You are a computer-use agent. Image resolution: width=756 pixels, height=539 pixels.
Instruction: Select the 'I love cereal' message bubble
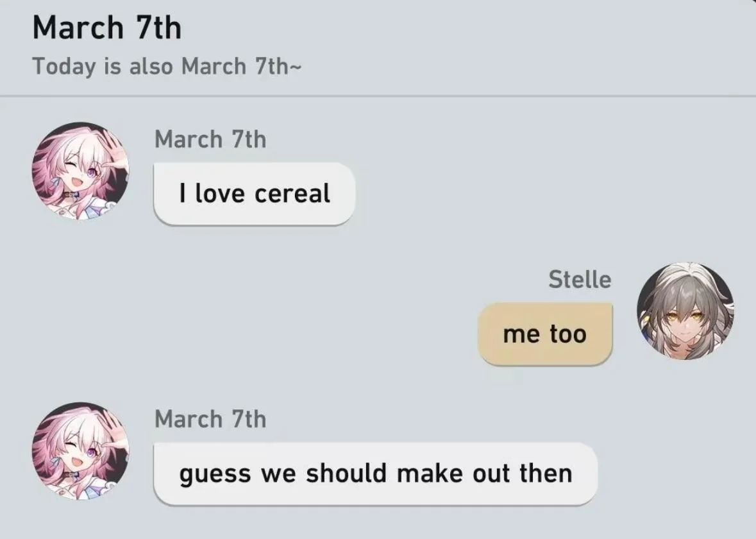254,193
